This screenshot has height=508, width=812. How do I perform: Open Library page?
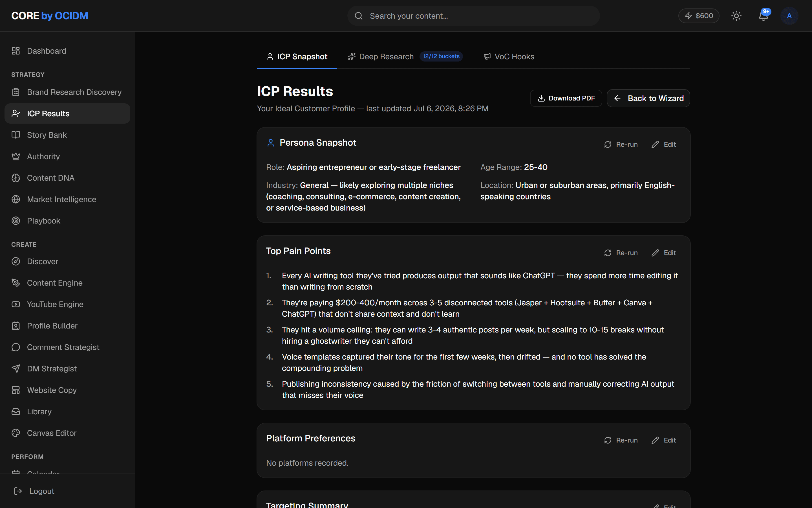click(67, 411)
